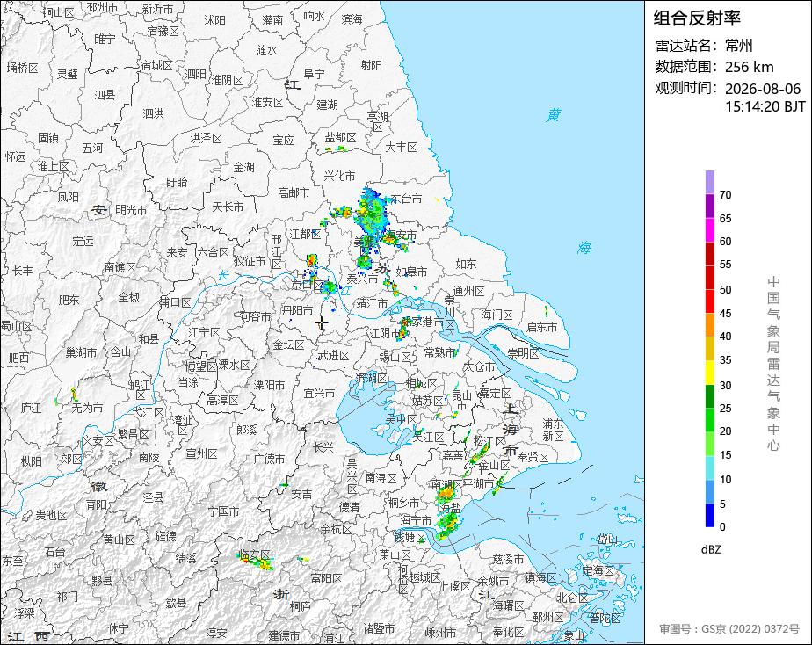Click the 张家港市 radar echo
The height and width of the screenshot is (645, 812).
(403, 328)
